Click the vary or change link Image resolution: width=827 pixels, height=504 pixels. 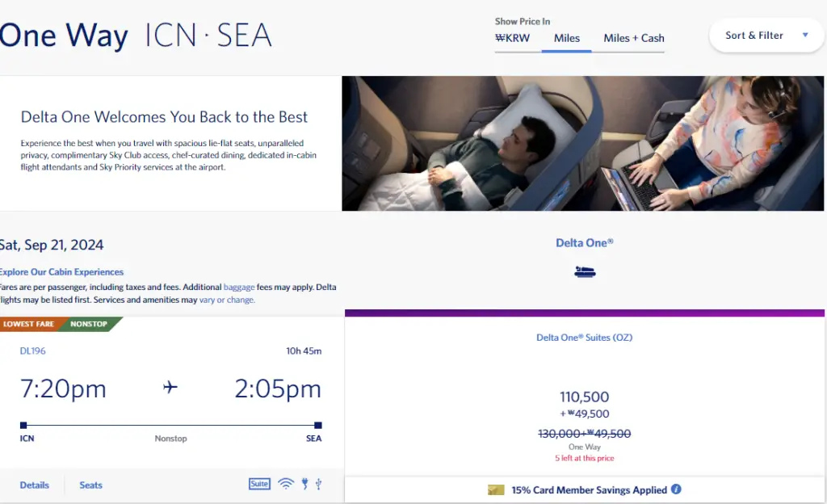[227, 300]
